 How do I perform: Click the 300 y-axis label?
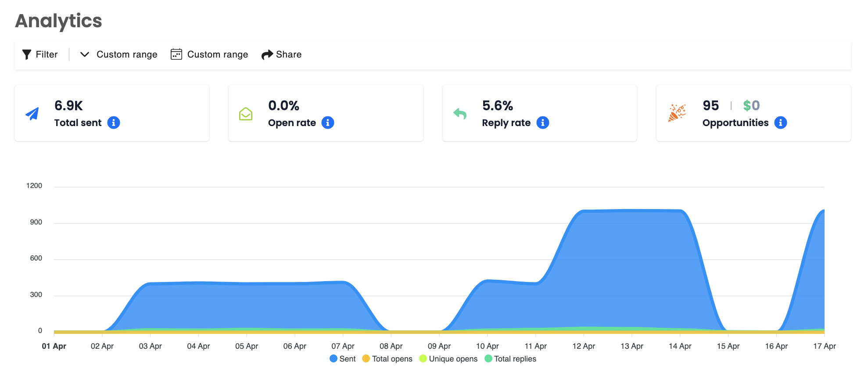point(36,295)
